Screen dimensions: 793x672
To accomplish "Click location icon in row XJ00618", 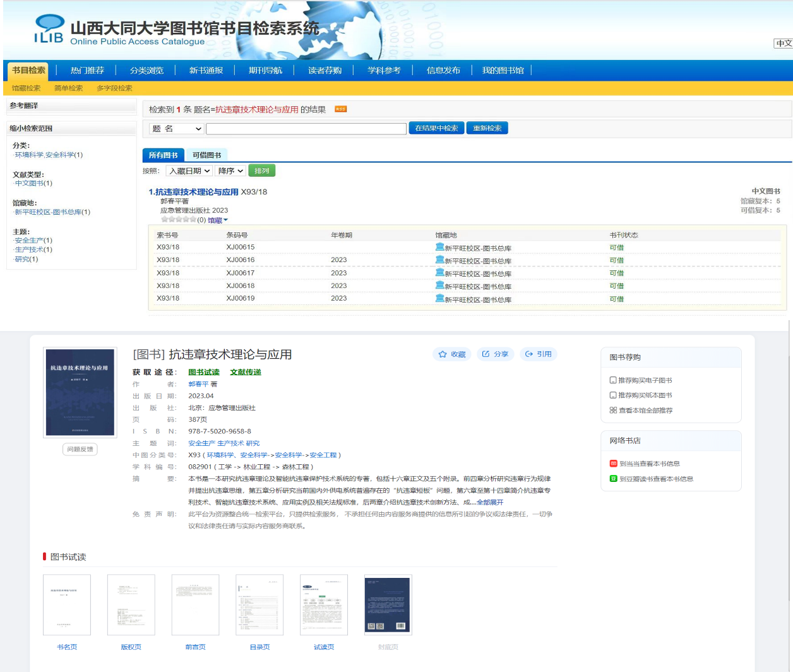I will pyautogui.click(x=439, y=285).
